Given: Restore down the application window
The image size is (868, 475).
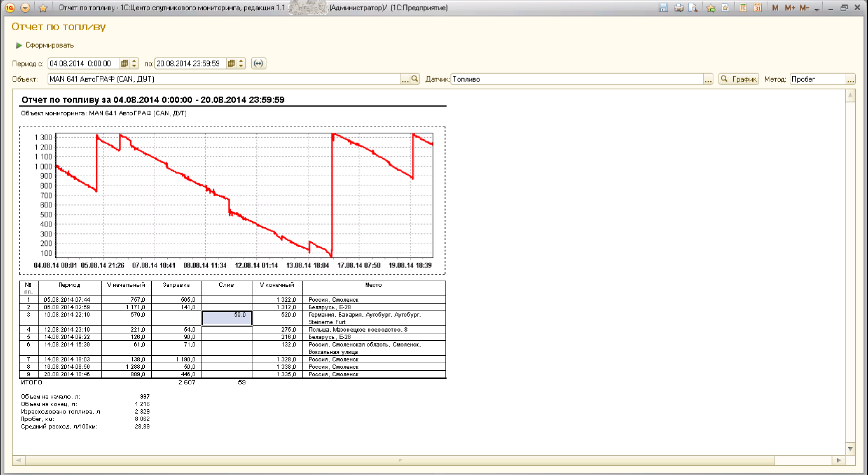Looking at the screenshot, I should (x=844, y=8).
